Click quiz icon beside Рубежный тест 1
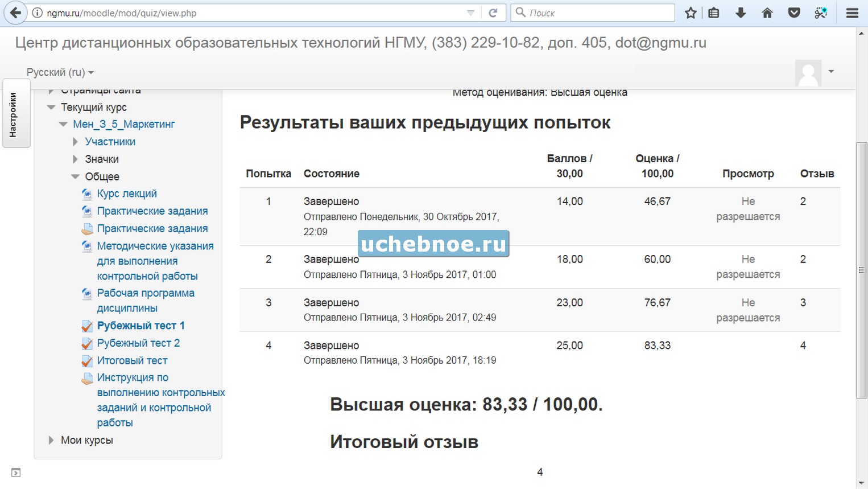The width and height of the screenshot is (868, 489). click(x=87, y=326)
